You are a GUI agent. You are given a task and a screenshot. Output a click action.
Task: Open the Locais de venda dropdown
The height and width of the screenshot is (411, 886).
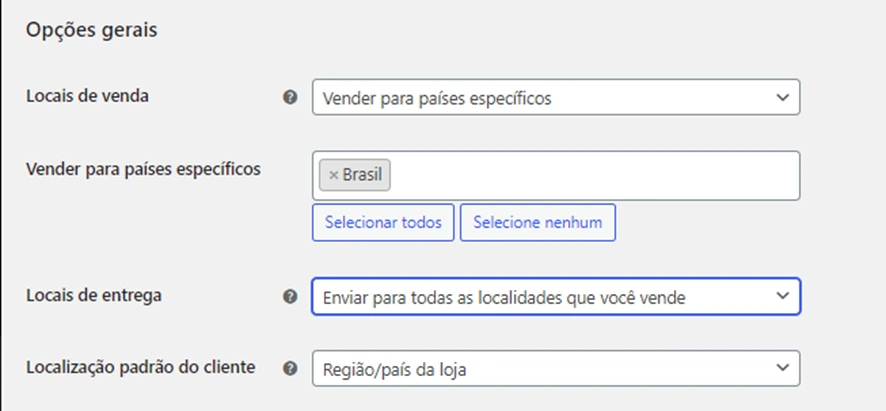(555, 98)
